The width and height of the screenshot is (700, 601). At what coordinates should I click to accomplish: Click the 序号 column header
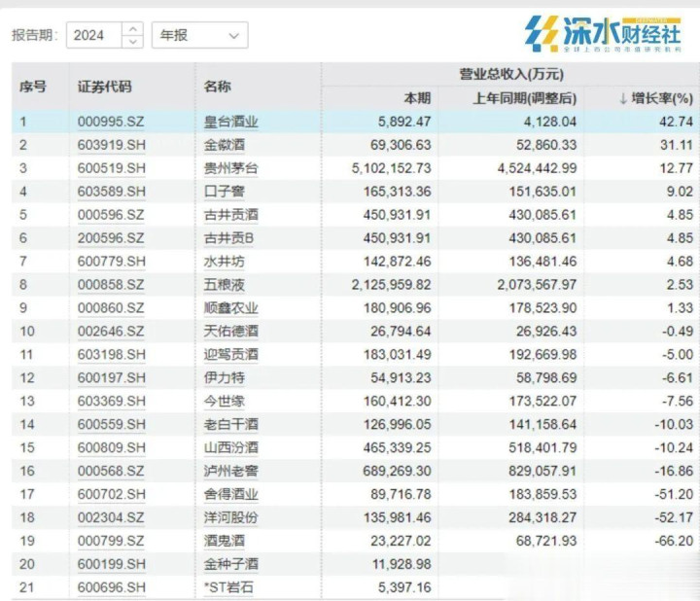point(33,87)
